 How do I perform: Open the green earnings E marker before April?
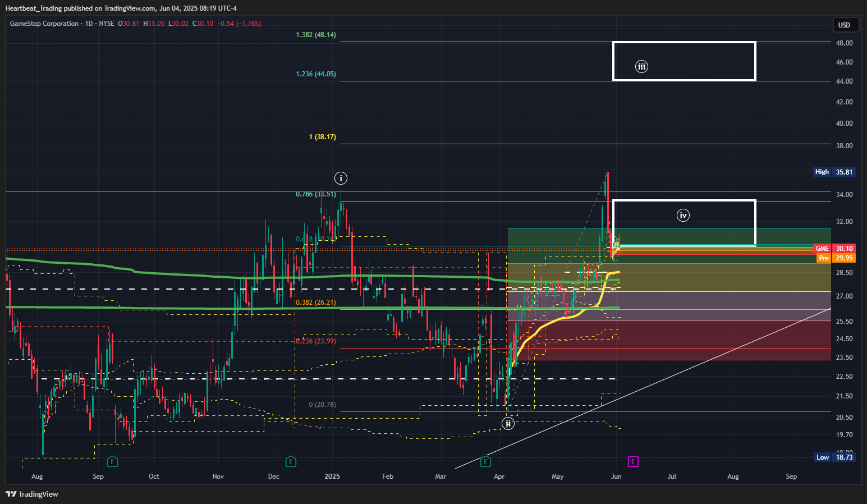[485, 461]
